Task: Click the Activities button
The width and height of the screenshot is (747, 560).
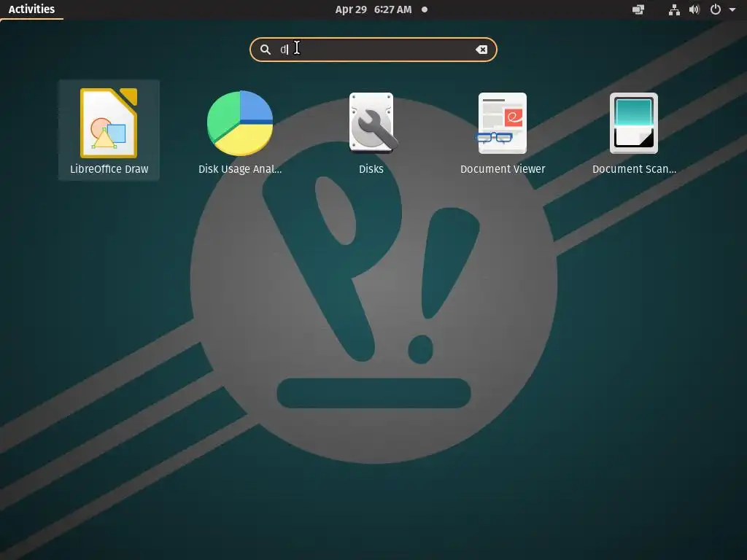Action: [x=31, y=9]
